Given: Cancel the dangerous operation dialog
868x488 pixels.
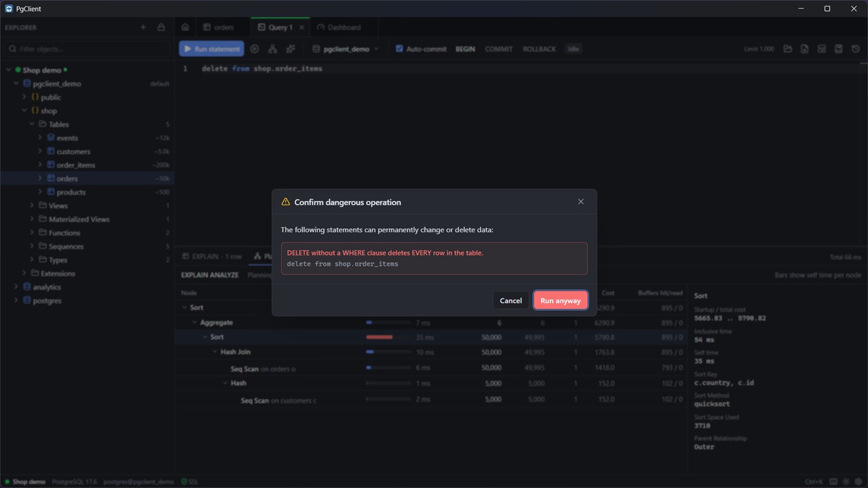Looking at the screenshot, I should (511, 300).
